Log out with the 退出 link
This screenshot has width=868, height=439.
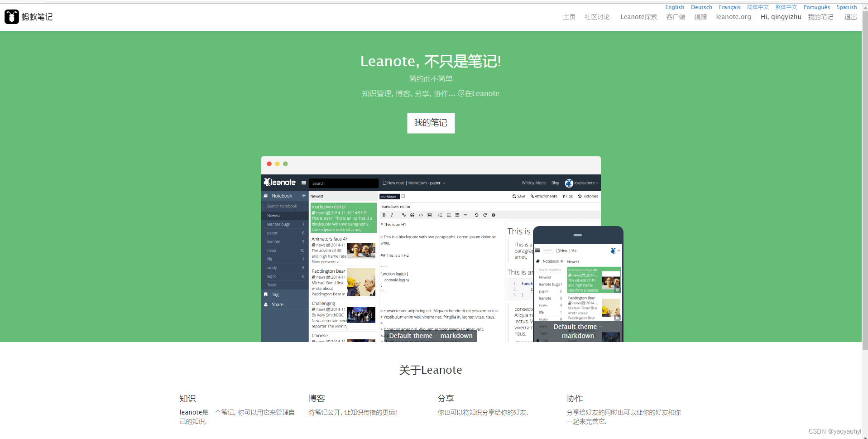(850, 17)
